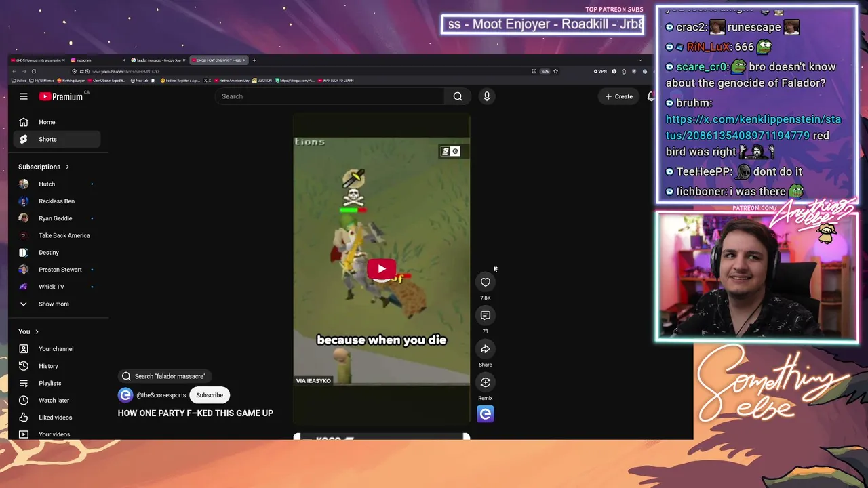Open Playlists in the sidebar
This screenshot has width=868, height=488.
(57, 383)
